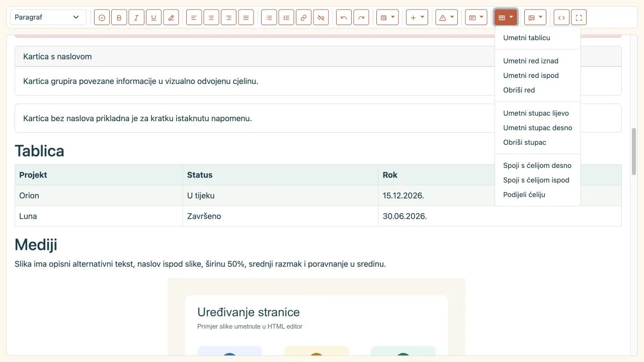644x362 pixels.
Task: Toggle bold formatting
Action: [x=119, y=18]
